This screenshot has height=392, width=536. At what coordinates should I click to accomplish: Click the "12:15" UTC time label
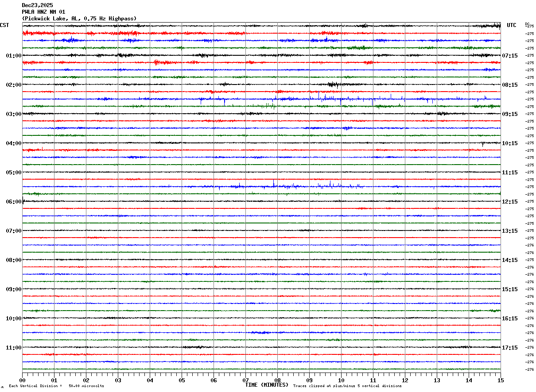point(510,202)
